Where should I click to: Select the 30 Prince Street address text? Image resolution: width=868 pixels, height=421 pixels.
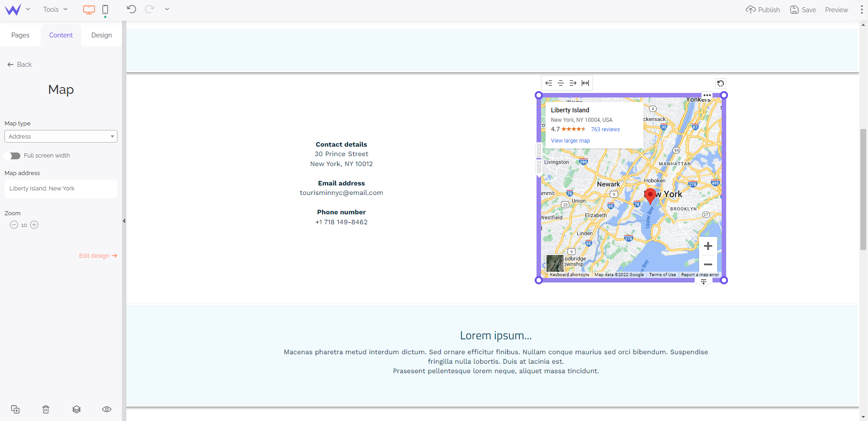pos(341,154)
